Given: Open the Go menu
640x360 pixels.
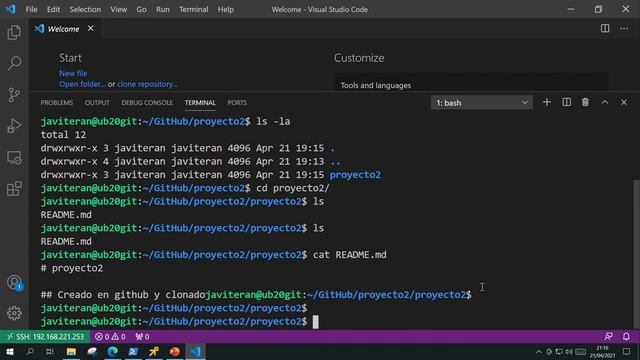Looking at the screenshot, I should [141, 9].
